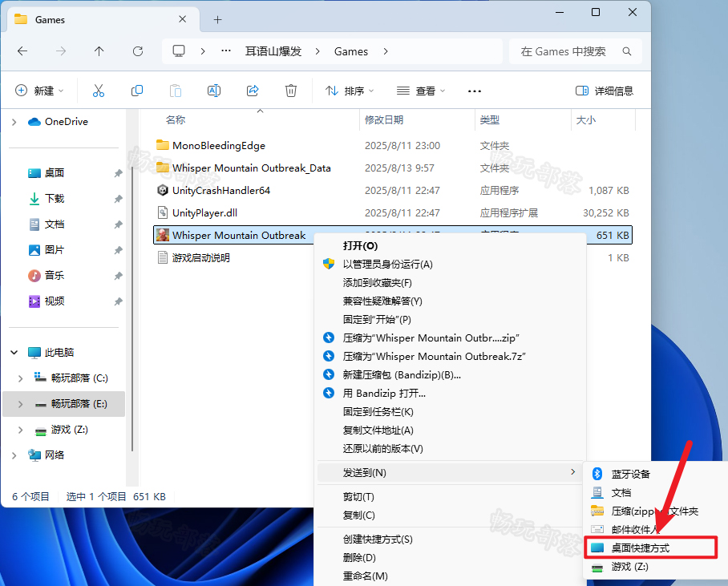Choose 蓝牙设备 in send-to submenu

tap(653, 474)
